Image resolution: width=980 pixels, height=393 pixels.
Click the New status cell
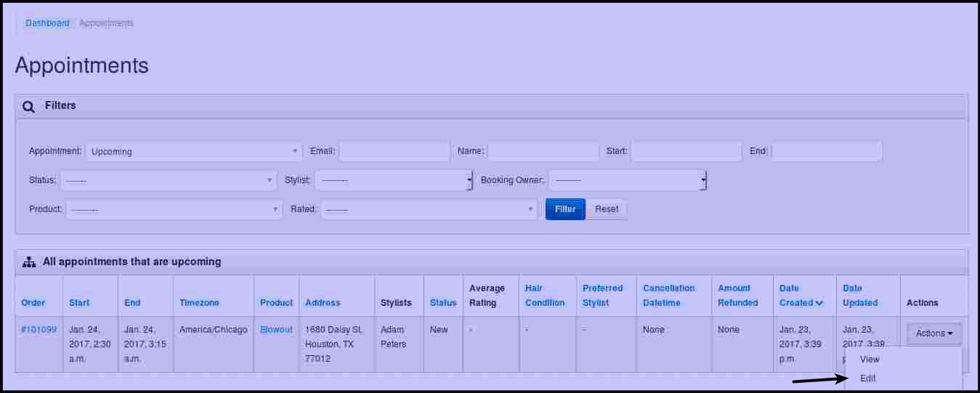[x=439, y=330]
